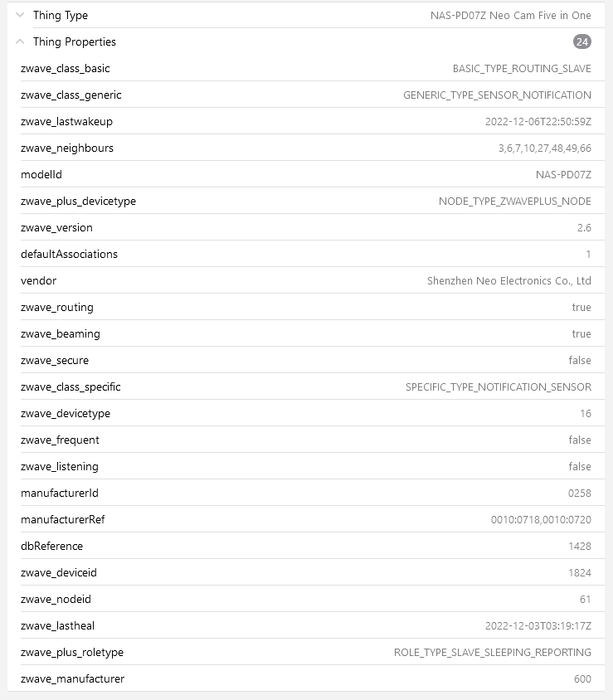613x700 pixels.
Task: Click the ROLE_TYPE_SLAVE_SLEEPING_REPORTING value
Action: tap(492, 652)
